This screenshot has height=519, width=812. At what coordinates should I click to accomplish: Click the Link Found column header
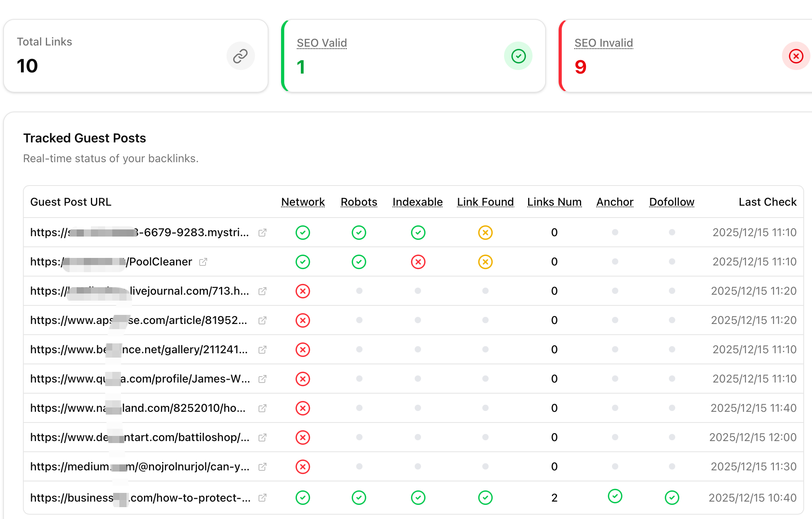coord(485,202)
